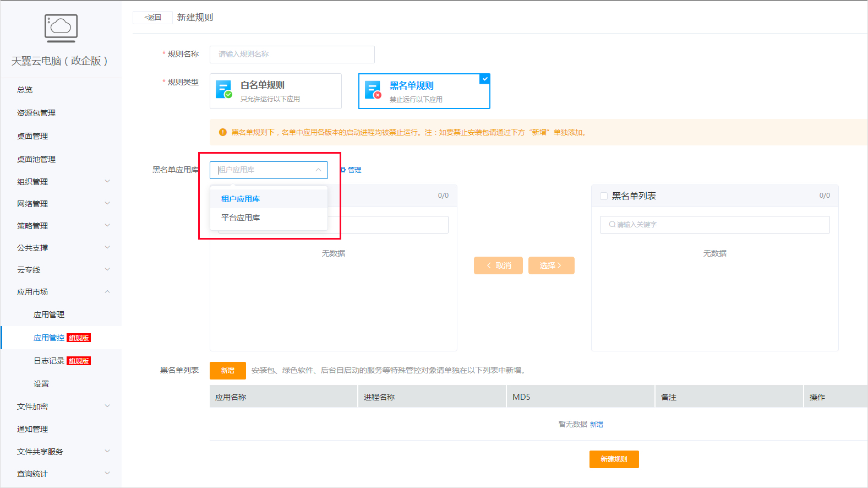Screen dimensions: 868x488
Task: Select the 黑名单规则 rule type card
Action: pyautogui.click(x=424, y=91)
